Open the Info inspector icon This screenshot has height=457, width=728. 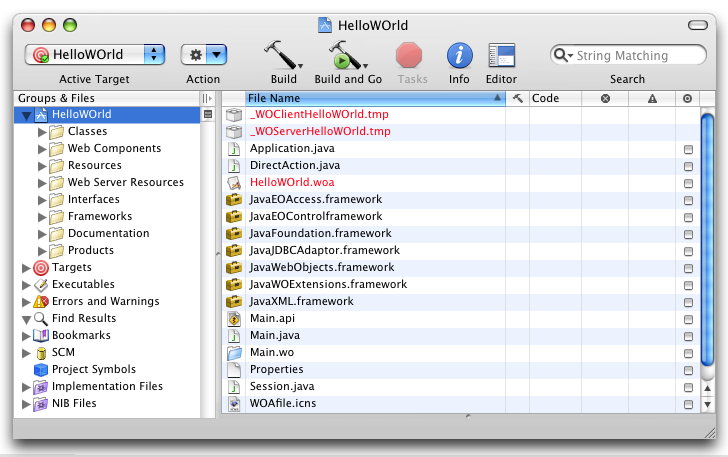coord(460,55)
